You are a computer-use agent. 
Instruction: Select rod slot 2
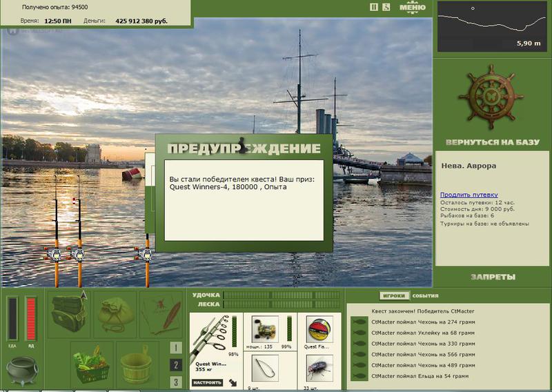176,365
